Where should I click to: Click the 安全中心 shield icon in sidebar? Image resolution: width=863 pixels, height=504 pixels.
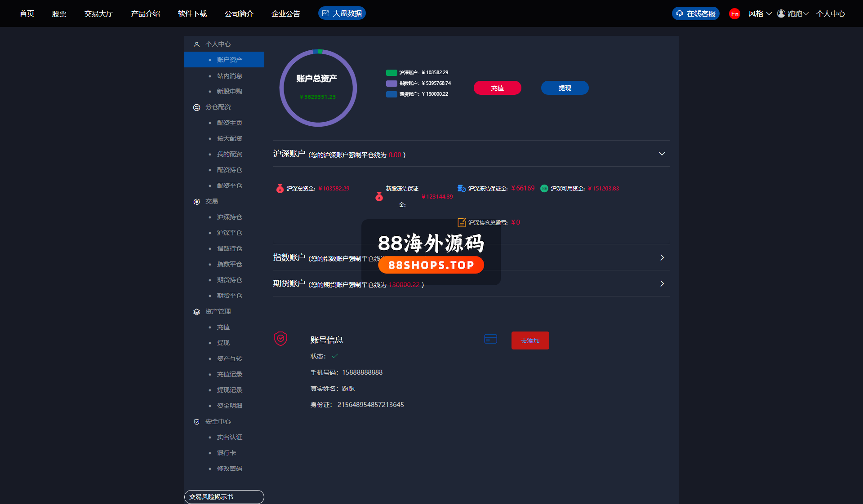[196, 422]
